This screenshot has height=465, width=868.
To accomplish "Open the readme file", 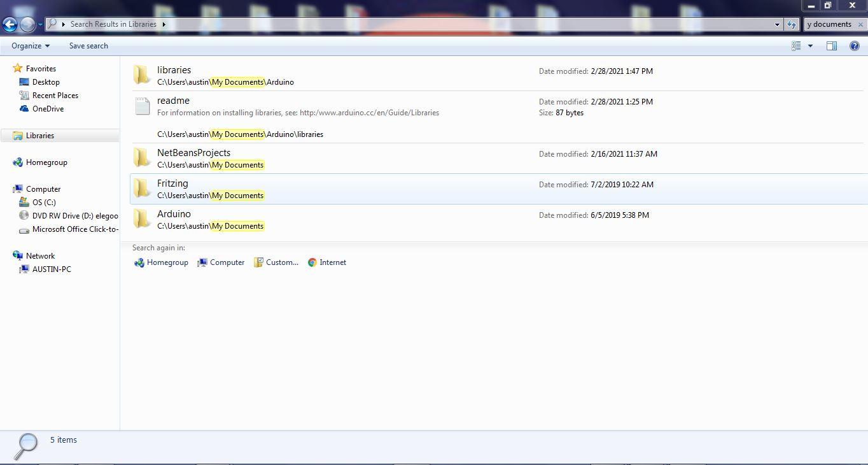I will [173, 100].
